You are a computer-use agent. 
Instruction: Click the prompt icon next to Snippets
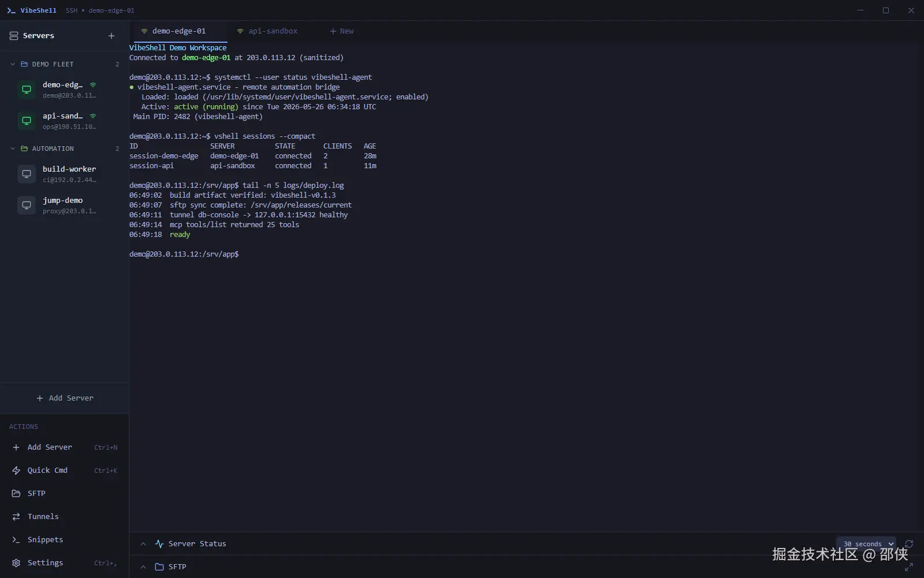[16, 540]
